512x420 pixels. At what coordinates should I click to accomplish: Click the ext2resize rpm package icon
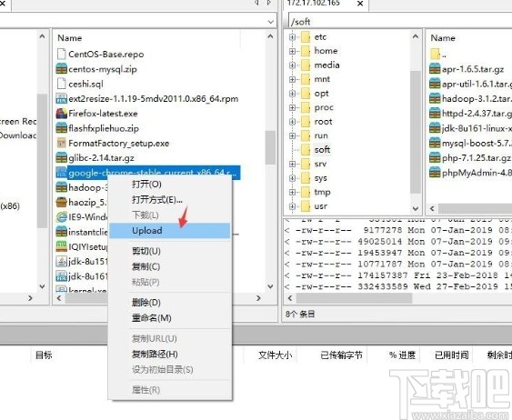(x=62, y=98)
